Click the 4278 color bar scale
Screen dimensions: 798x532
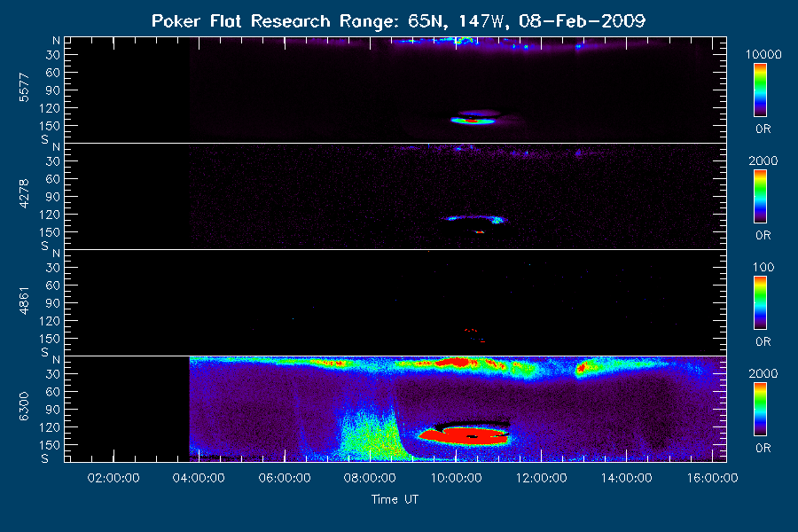click(x=761, y=197)
